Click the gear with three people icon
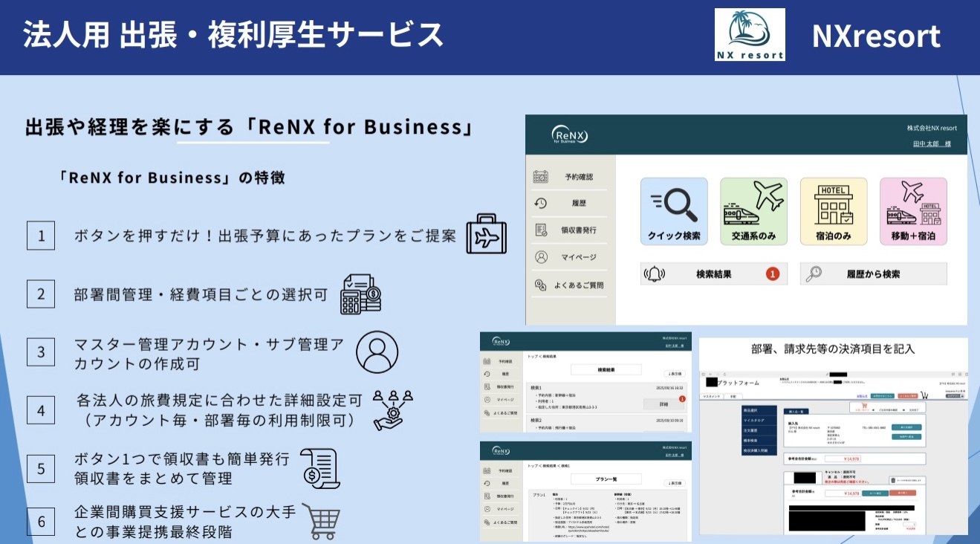Screen dimensions: 980x544 [392, 409]
